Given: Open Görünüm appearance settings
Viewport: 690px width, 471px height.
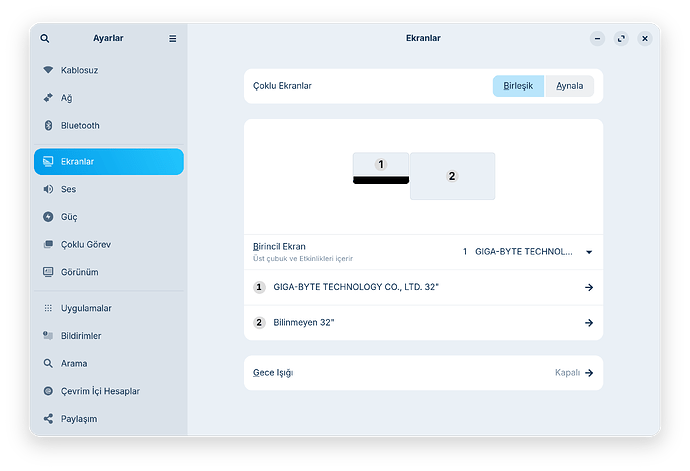Looking at the screenshot, I should pyautogui.click(x=109, y=272).
